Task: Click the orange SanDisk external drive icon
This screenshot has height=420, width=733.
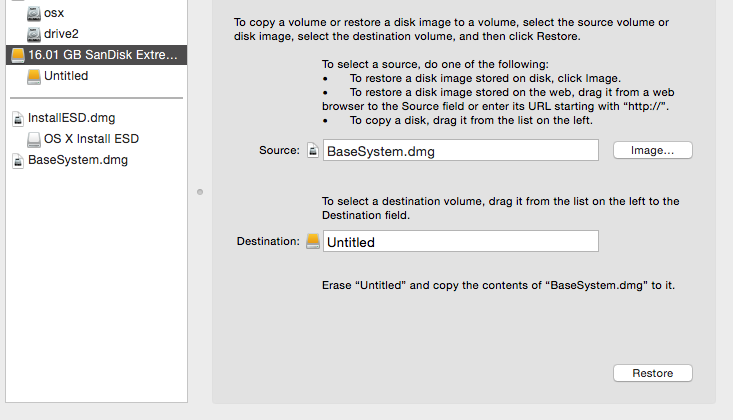Action: click(18, 55)
